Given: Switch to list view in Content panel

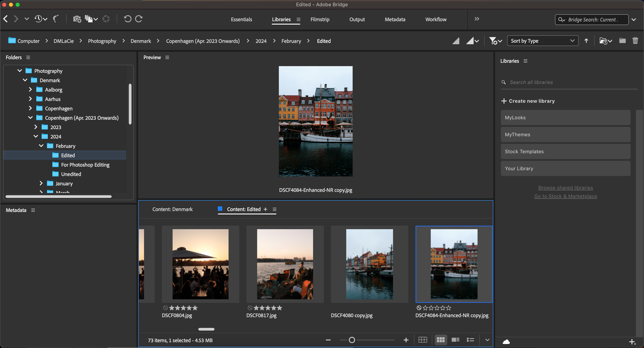Looking at the screenshot, I should pos(470,340).
